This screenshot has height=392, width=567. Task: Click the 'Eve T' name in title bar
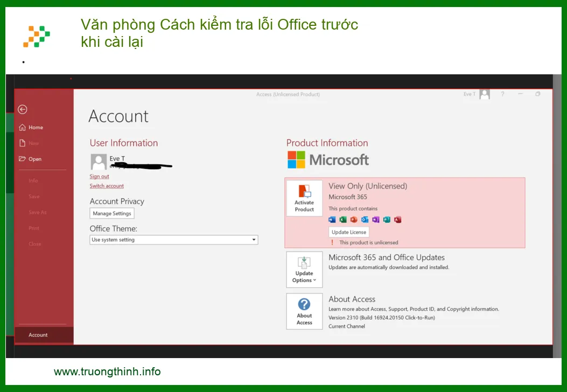[470, 94]
